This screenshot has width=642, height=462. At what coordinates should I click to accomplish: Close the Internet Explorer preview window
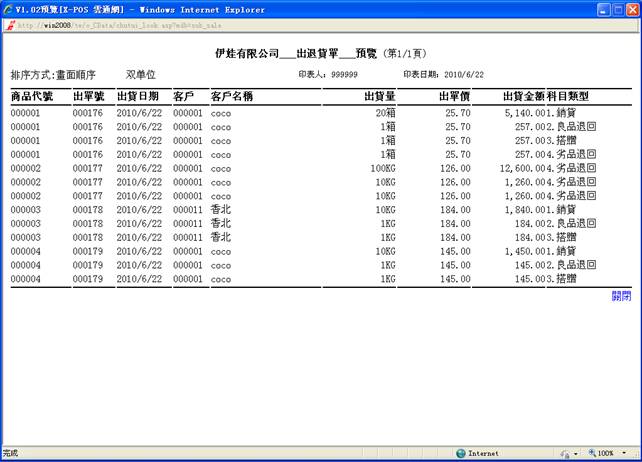(625, 10)
